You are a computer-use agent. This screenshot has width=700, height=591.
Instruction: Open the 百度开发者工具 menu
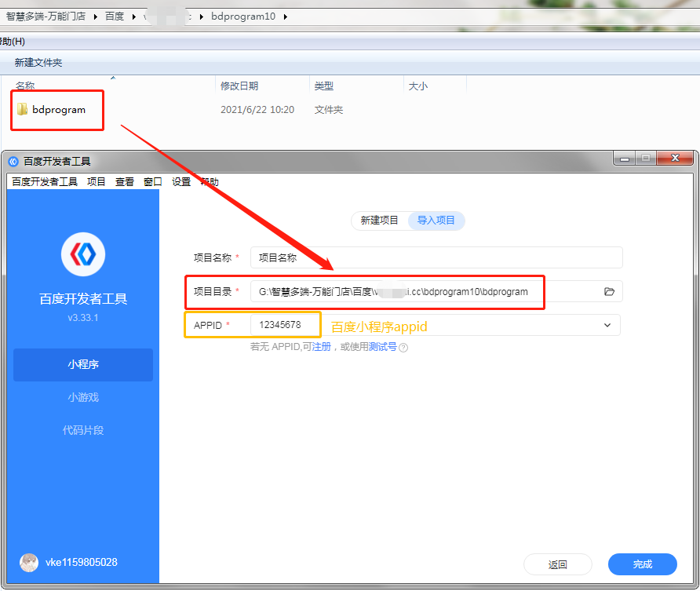point(45,181)
